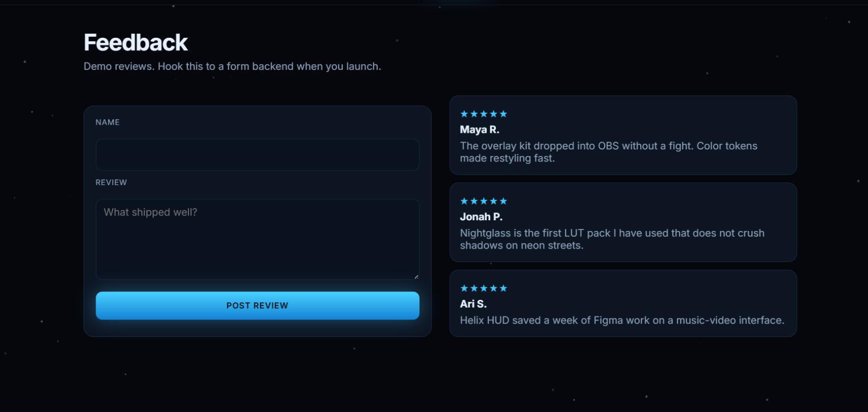
Task: Select the first star in Maya R.'s review
Action: coord(464,114)
